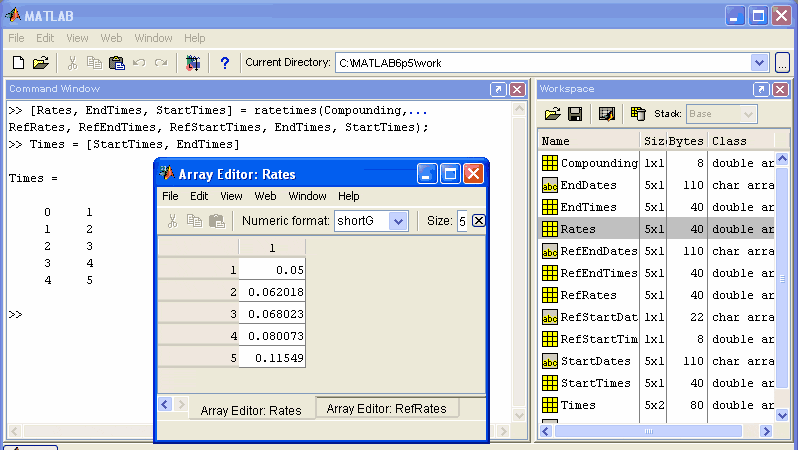The height and width of the screenshot is (450, 799).
Task: Open Window menu in main MATLAB window
Action: point(153,38)
